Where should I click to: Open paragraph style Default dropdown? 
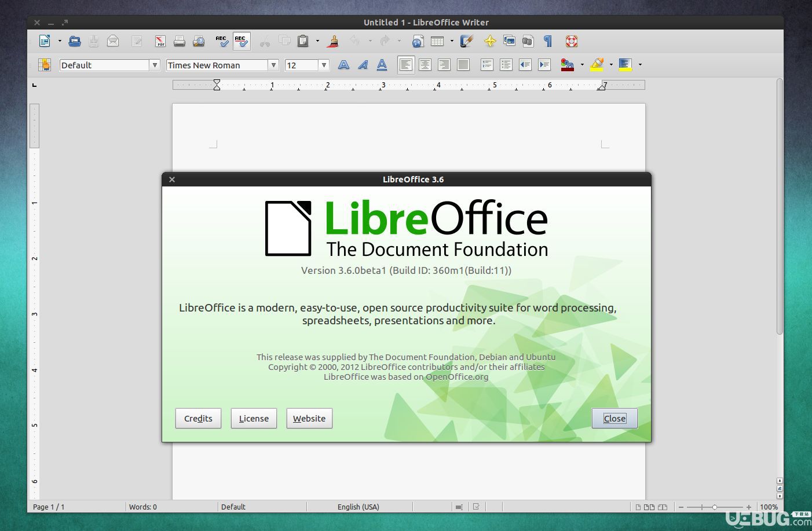click(155, 65)
